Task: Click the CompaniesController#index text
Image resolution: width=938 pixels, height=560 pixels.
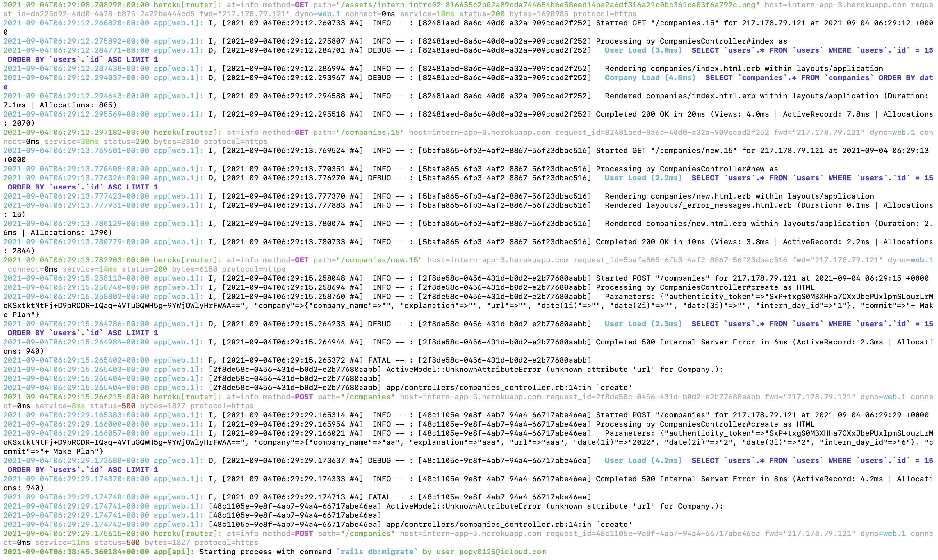Action: 716,41
